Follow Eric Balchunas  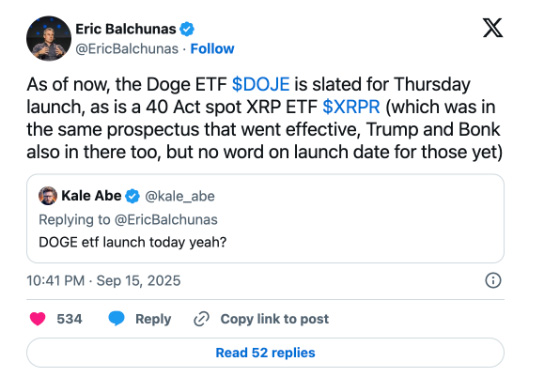click(x=212, y=49)
